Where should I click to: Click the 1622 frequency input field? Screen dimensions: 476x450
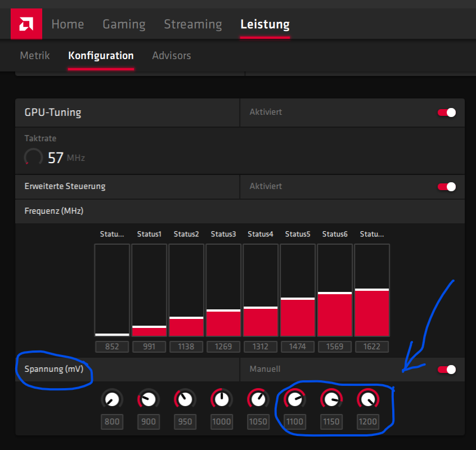372,346
